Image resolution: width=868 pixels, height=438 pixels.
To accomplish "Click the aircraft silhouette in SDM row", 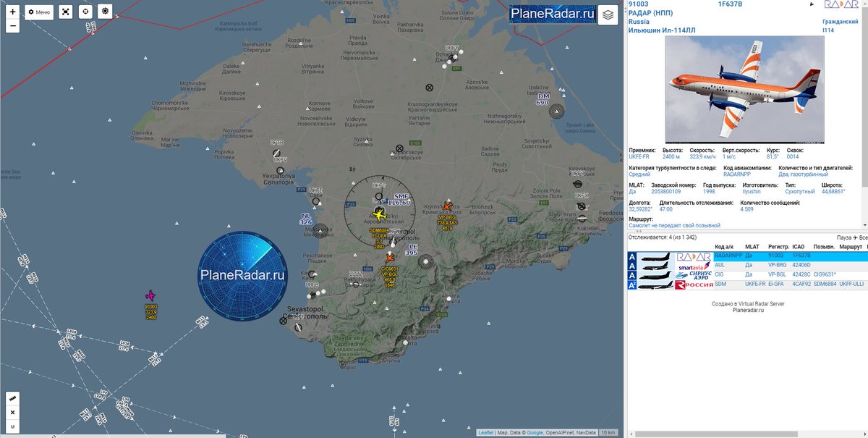I will pyautogui.click(x=657, y=285).
